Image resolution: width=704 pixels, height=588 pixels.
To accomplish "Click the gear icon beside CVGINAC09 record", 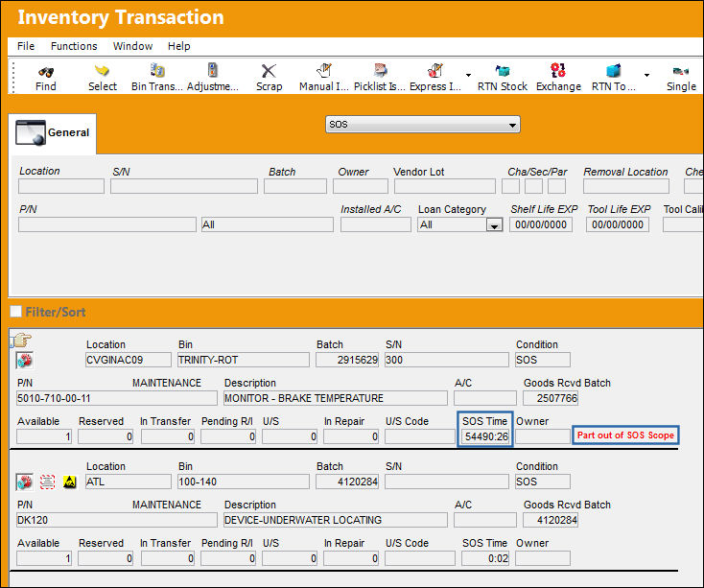I will click(25, 360).
